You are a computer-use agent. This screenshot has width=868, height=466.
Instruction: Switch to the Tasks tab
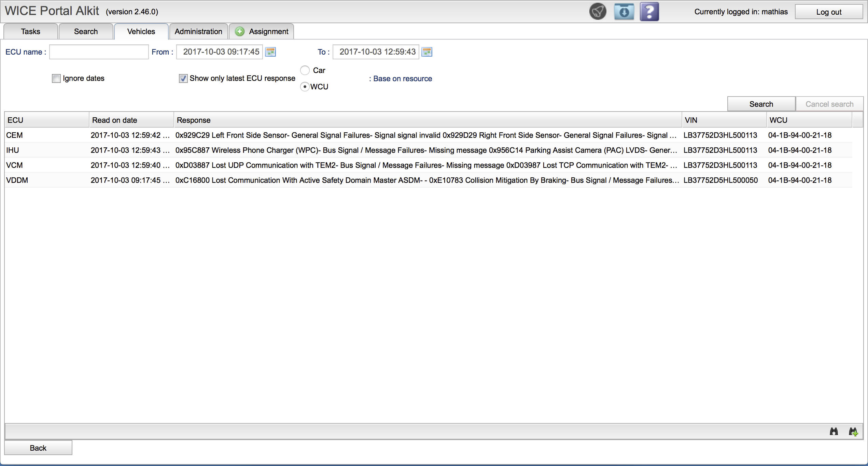(30, 32)
